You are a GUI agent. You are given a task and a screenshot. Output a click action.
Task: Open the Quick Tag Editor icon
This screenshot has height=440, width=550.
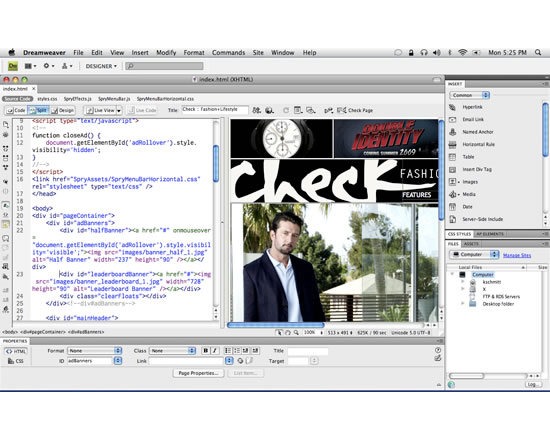[x=438, y=358]
